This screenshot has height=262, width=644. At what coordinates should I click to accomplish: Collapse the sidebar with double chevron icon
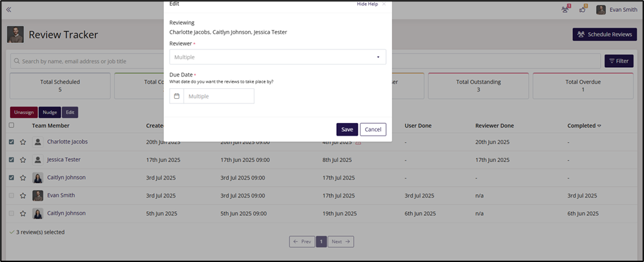[x=9, y=9]
